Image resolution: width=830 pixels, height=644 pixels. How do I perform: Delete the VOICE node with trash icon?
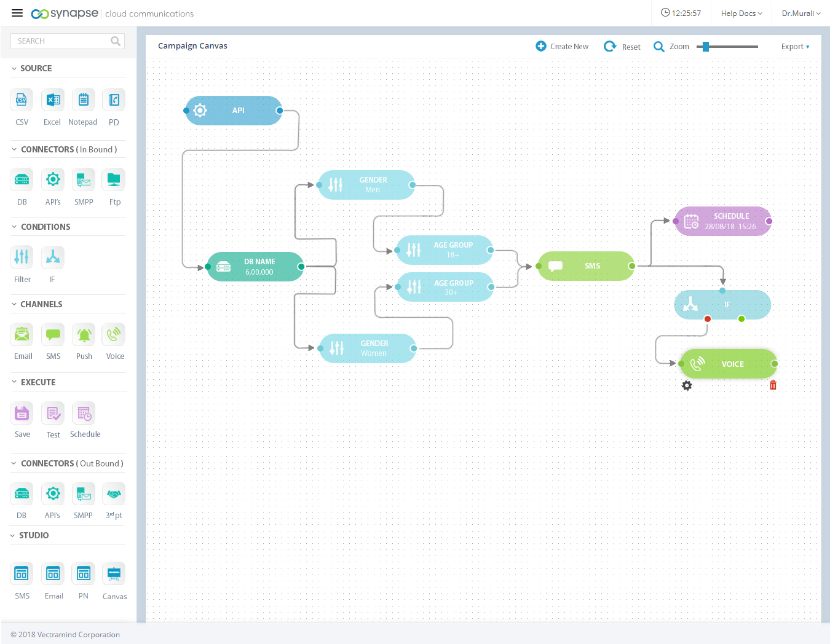(773, 385)
